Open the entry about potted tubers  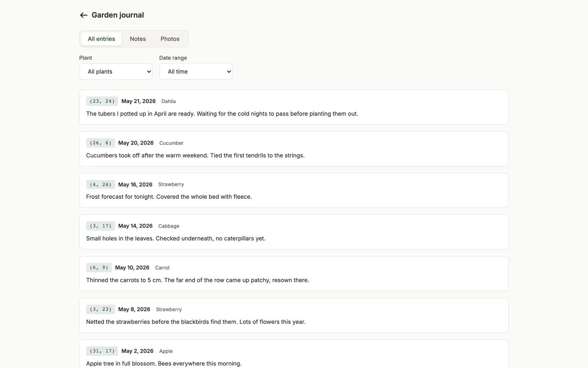[x=294, y=107]
